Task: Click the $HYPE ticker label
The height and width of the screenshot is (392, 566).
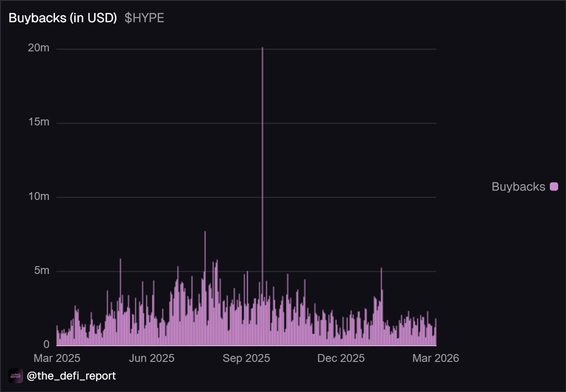Action: 144,18
